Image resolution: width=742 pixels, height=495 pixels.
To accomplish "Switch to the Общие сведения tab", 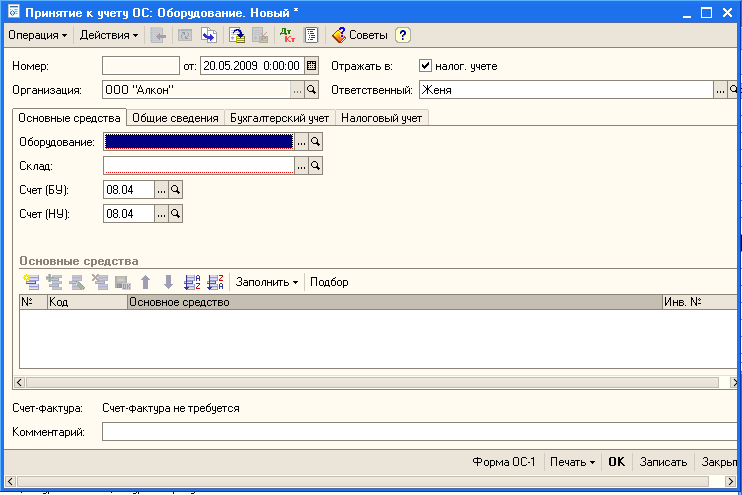I will pos(175,118).
